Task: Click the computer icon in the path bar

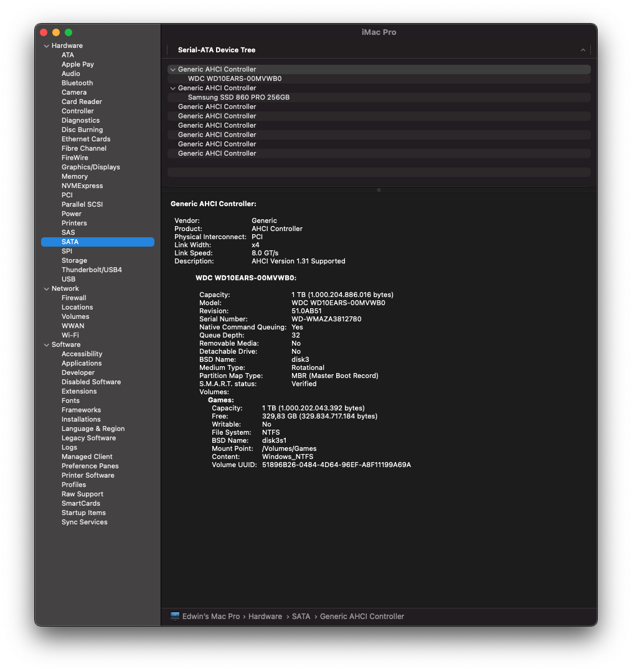Action: coord(175,616)
